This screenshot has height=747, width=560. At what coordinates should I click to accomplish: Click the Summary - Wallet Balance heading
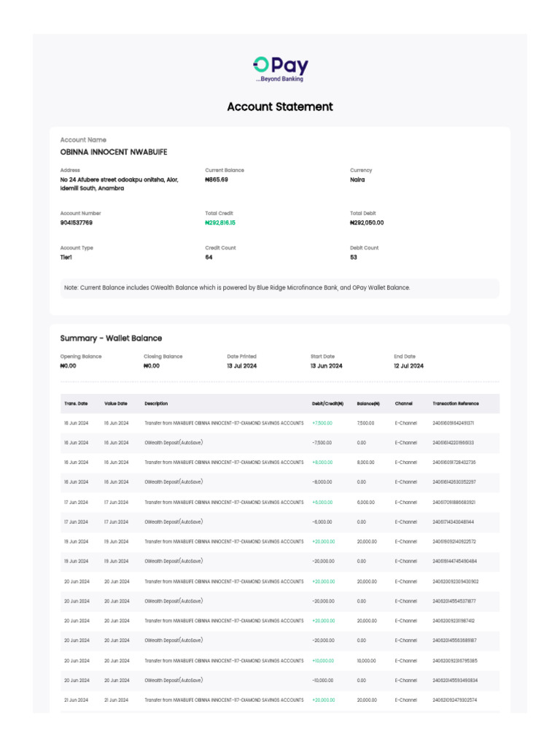click(x=111, y=338)
